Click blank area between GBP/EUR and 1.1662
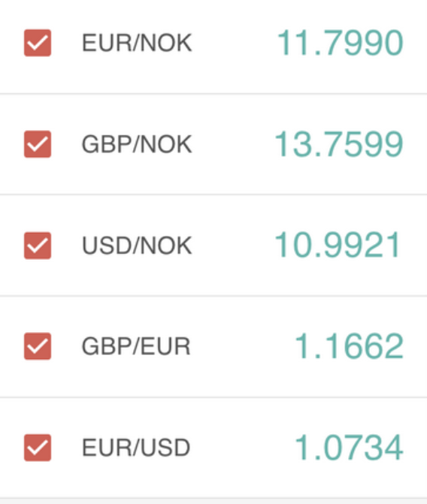Image resolution: width=427 pixels, height=504 pixels. [x=243, y=346]
